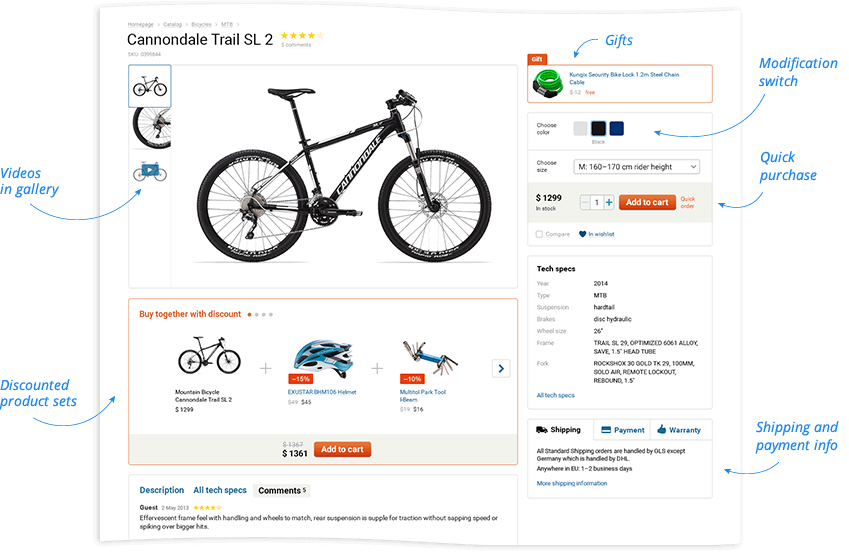This screenshot has height=555, width=849.
Task: Click the heart In wishlist icon
Action: click(x=583, y=234)
